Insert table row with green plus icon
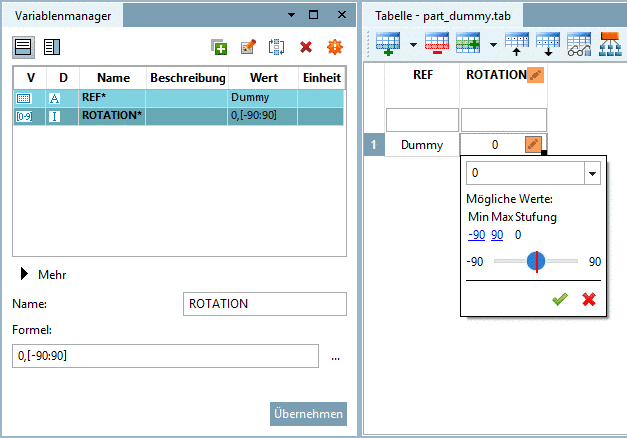627x438 pixels. (388, 44)
